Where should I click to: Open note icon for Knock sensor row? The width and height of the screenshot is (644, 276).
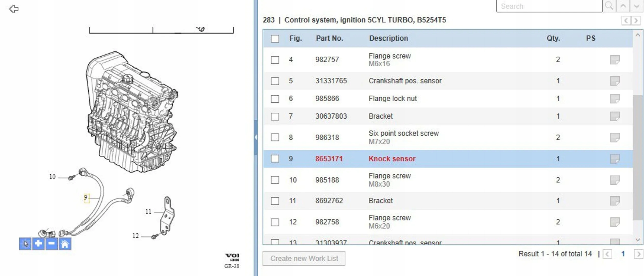pyautogui.click(x=615, y=159)
